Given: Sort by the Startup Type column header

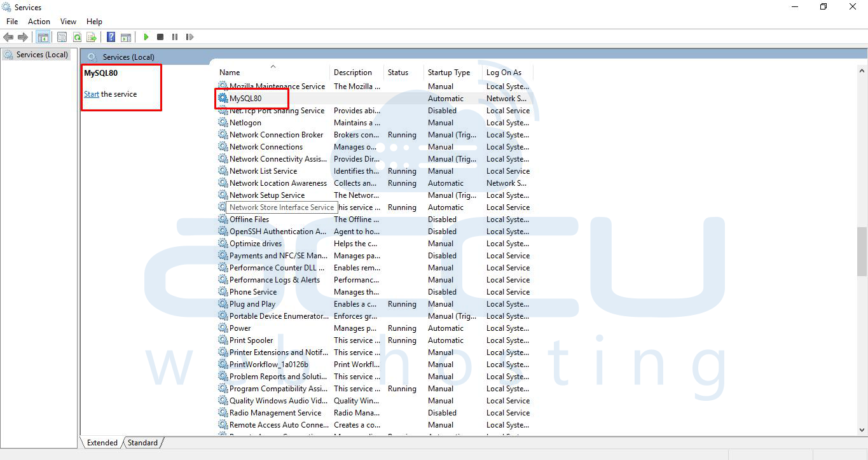Looking at the screenshot, I should pos(453,73).
